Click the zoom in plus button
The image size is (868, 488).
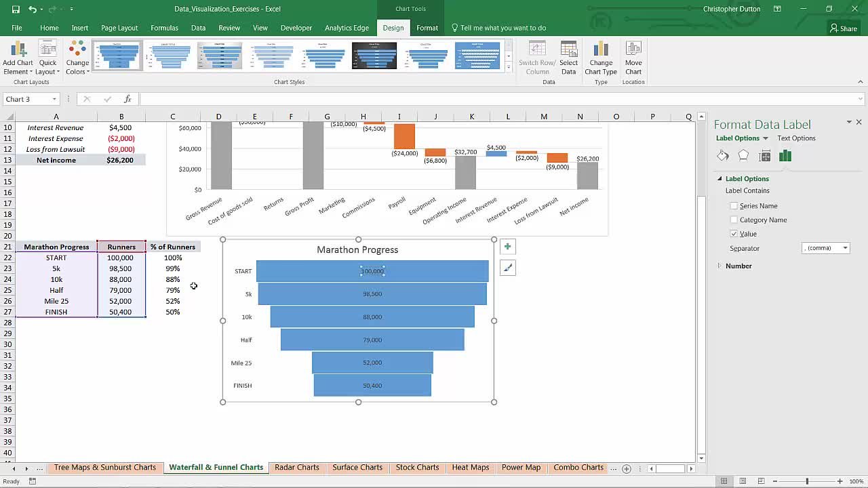click(840, 481)
